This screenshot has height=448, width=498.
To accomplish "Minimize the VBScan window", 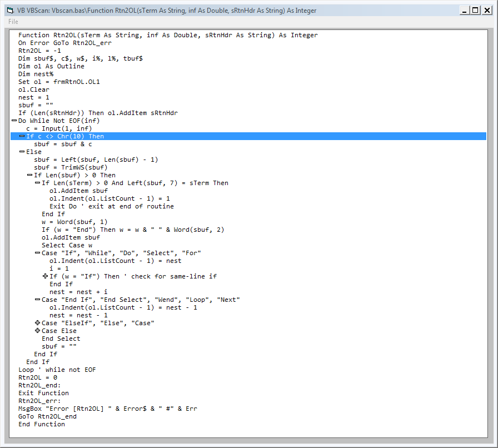I will pyautogui.click(x=464, y=9).
